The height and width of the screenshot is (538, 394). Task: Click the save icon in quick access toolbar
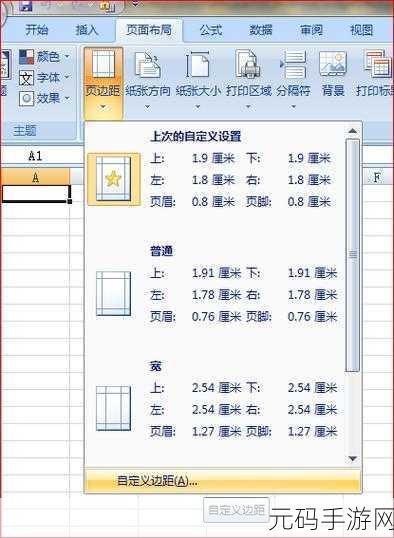[26, 5]
